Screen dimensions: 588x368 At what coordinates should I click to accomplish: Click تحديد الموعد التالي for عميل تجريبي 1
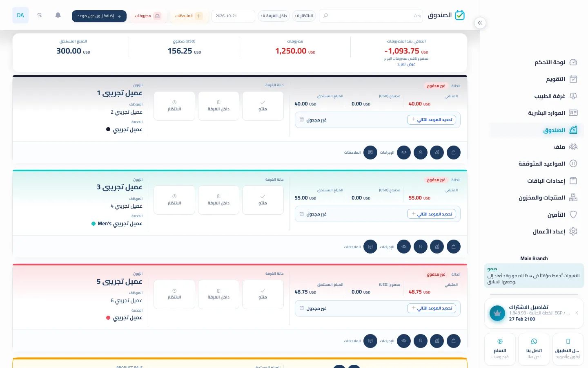coord(432,120)
